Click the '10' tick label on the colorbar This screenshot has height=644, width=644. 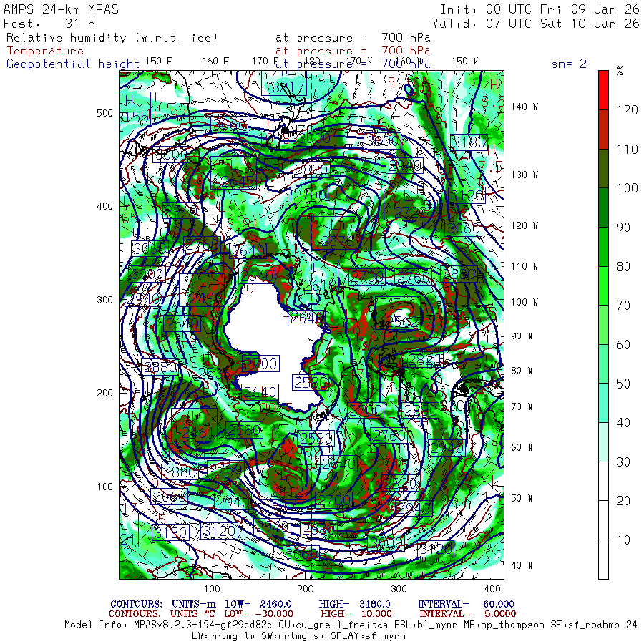click(x=623, y=540)
